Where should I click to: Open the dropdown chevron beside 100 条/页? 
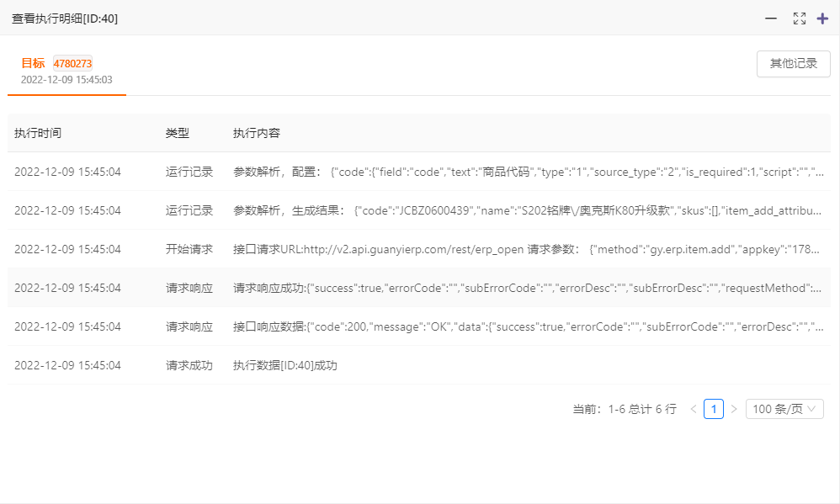(811, 408)
